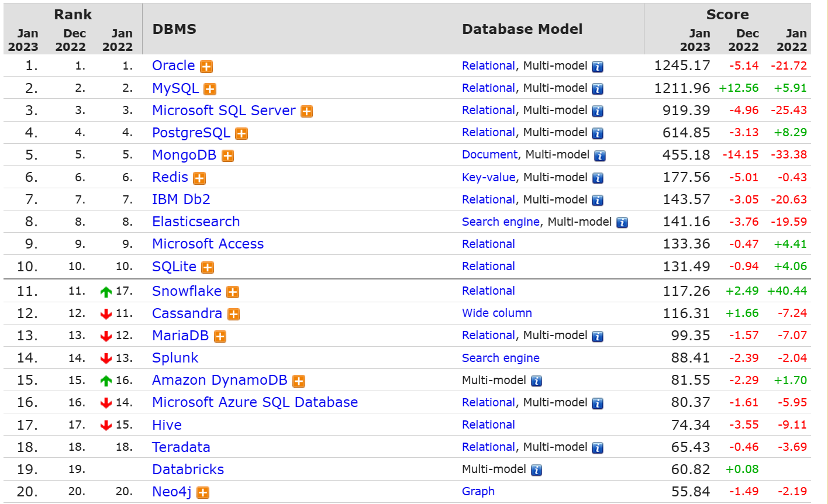
Task: Click the Wide column link for Cassandra
Action: pyautogui.click(x=497, y=313)
